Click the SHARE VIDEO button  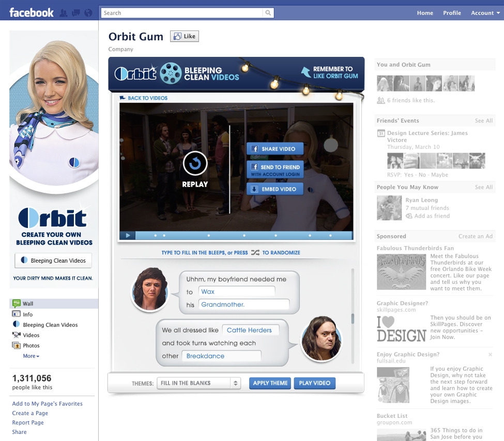click(275, 149)
